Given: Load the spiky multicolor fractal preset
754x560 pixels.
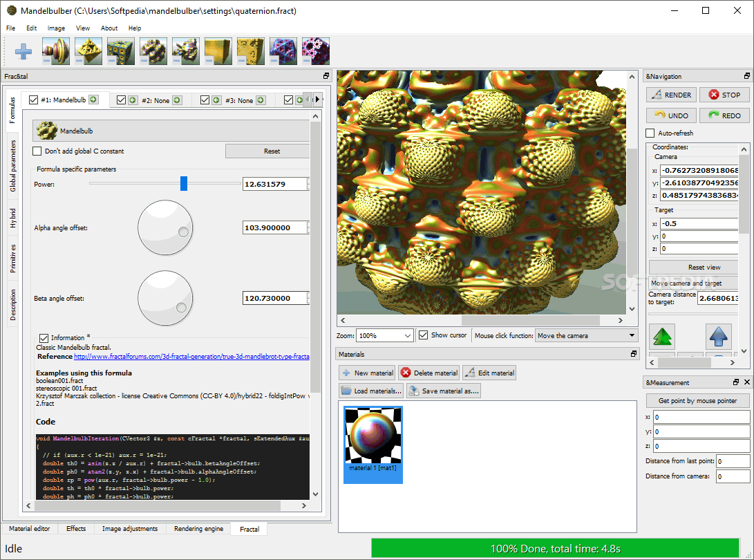Looking at the screenshot, I should (x=186, y=51).
